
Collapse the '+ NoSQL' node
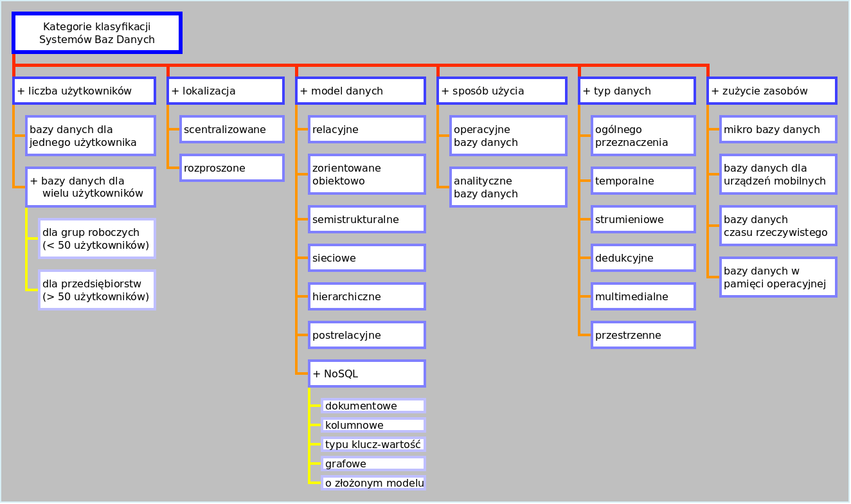(367, 373)
